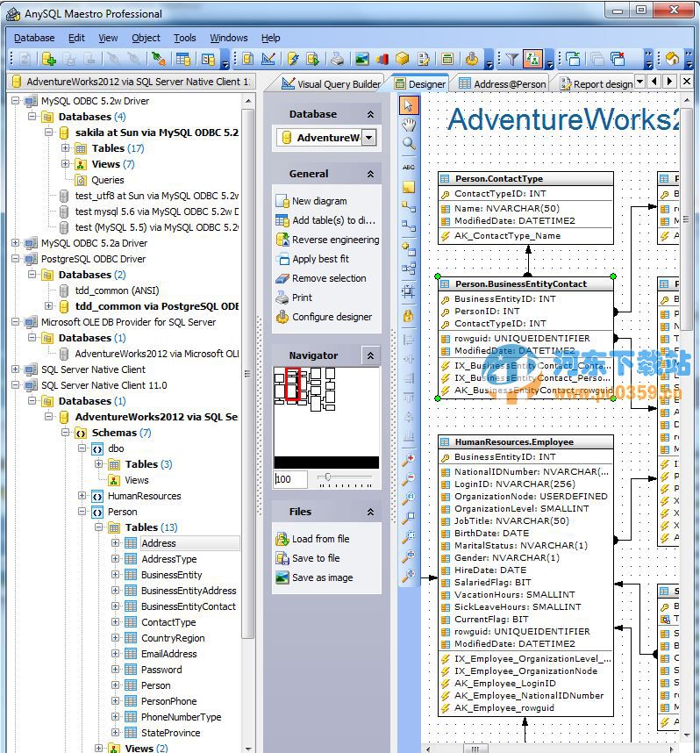Select the StateProvince table in tree
The height and width of the screenshot is (753, 700).
170,733
